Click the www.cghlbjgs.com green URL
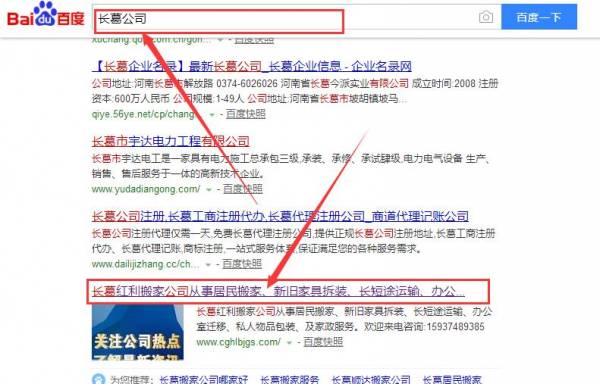The width and height of the screenshot is (600, 384). click(238, 342)
